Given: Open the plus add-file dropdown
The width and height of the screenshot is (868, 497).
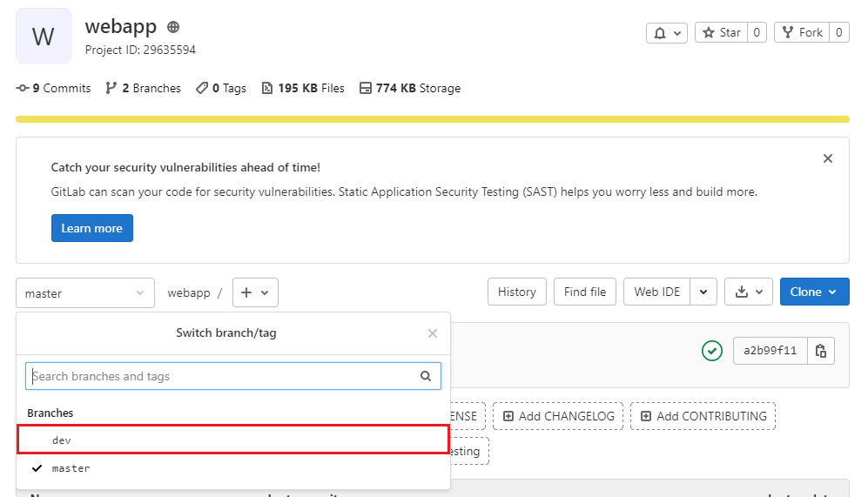Looking at the screenshot, I should click(255, 292).
